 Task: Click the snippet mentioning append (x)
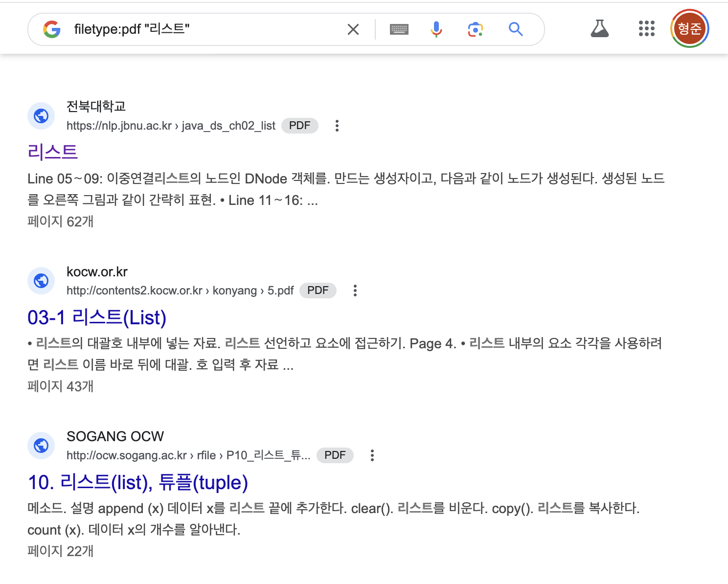(334, 519)
